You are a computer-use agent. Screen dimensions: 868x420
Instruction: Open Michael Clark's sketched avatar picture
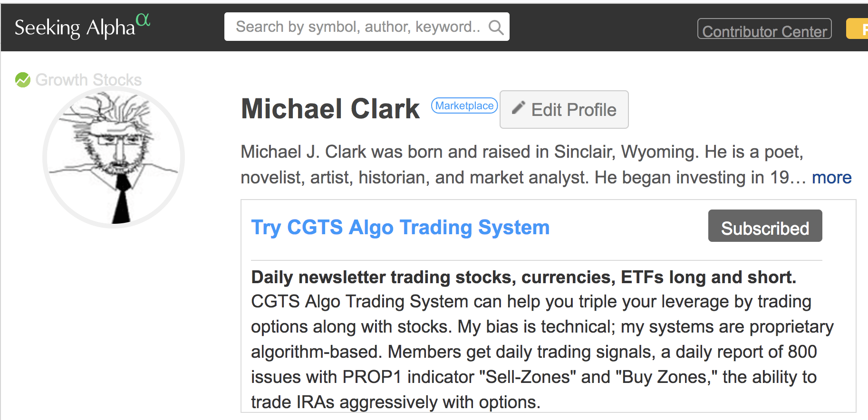(114, 157)
